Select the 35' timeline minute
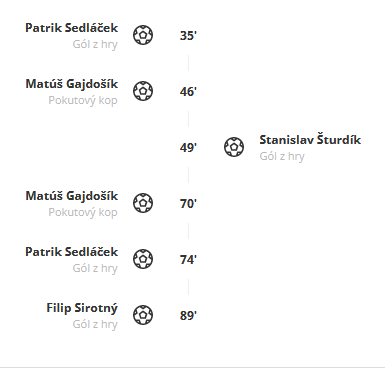The width and height of the screenshot is (385, 373). point(188,36)
